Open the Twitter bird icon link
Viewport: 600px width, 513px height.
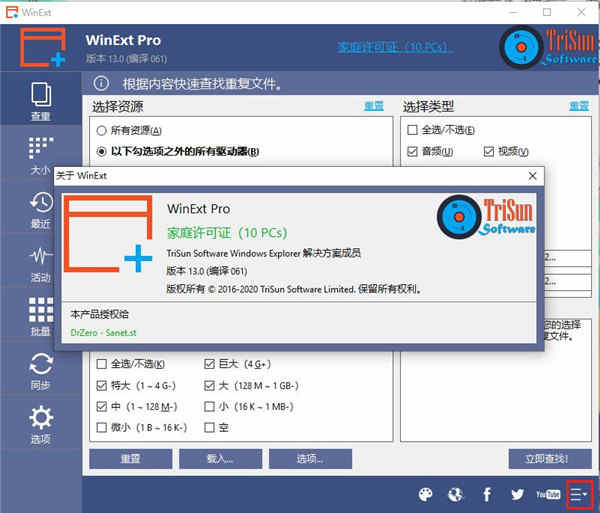(x=517, y=495)
